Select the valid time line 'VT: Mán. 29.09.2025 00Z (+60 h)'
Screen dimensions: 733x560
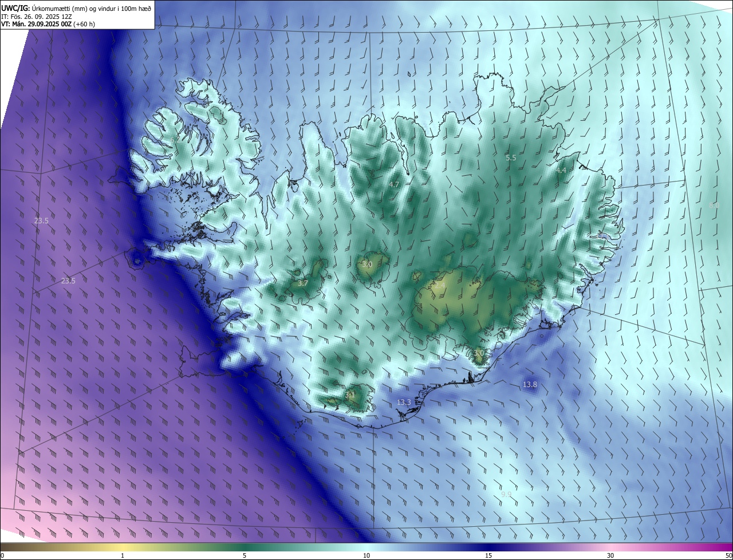(x=48, y=24)
